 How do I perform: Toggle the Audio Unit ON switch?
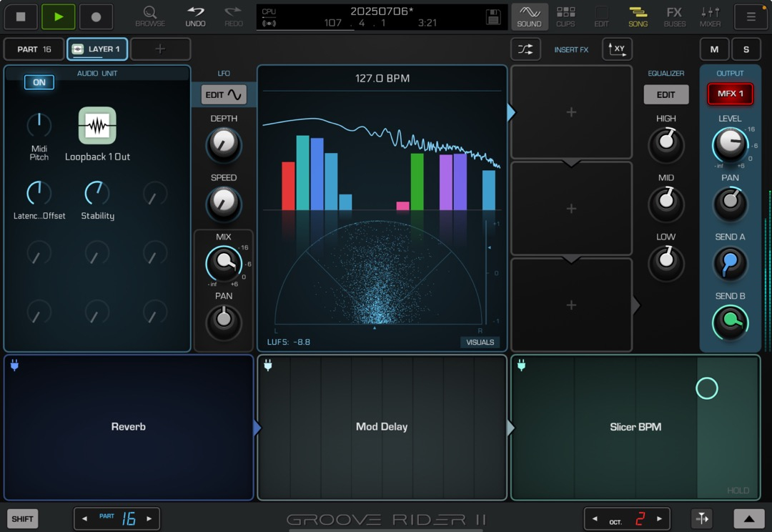click(x=39, y=82)
